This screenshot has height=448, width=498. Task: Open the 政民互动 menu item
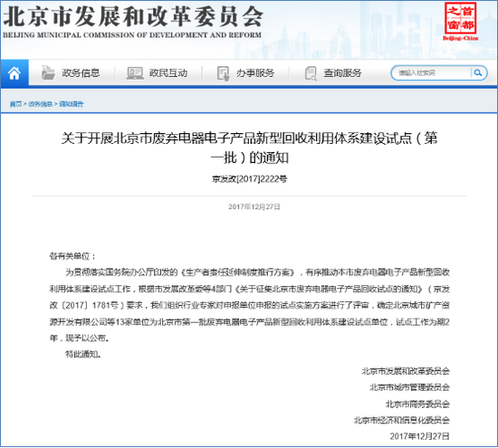point(168,73)
